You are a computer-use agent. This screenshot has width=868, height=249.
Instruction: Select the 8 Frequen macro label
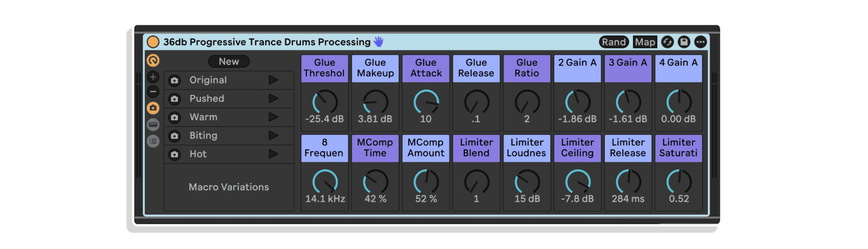click(325, 148)
